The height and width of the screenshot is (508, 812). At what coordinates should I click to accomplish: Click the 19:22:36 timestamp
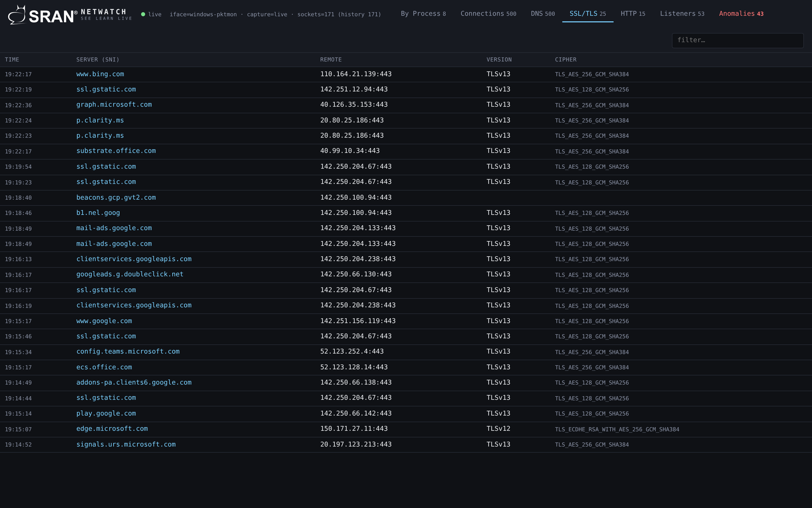[18, 105]
